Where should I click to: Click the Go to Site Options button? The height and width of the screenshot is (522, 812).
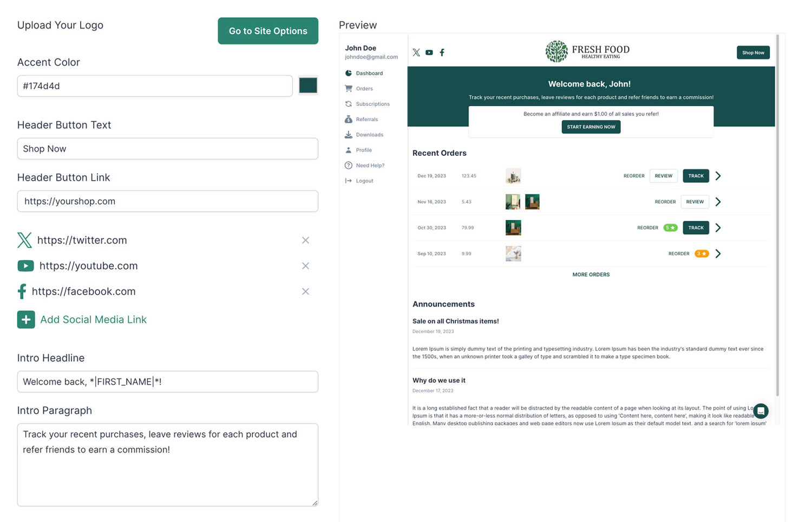click(268, 31)
